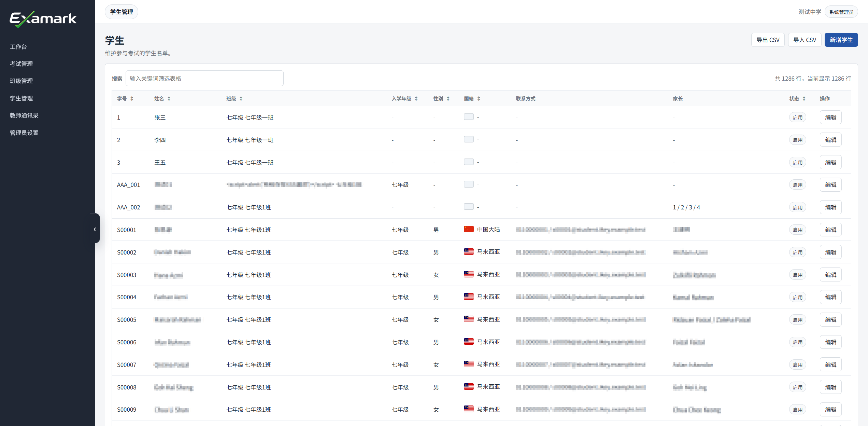This screenshot has width=868, height=426.
Task: Edit the student in row AAA_002
Action: pyautogui.click(x=830, y=207)
